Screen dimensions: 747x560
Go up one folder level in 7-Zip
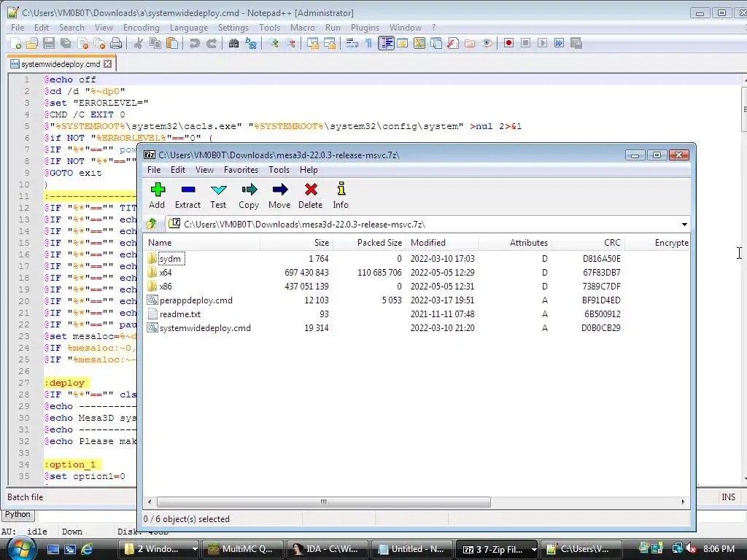pos(152,224)
